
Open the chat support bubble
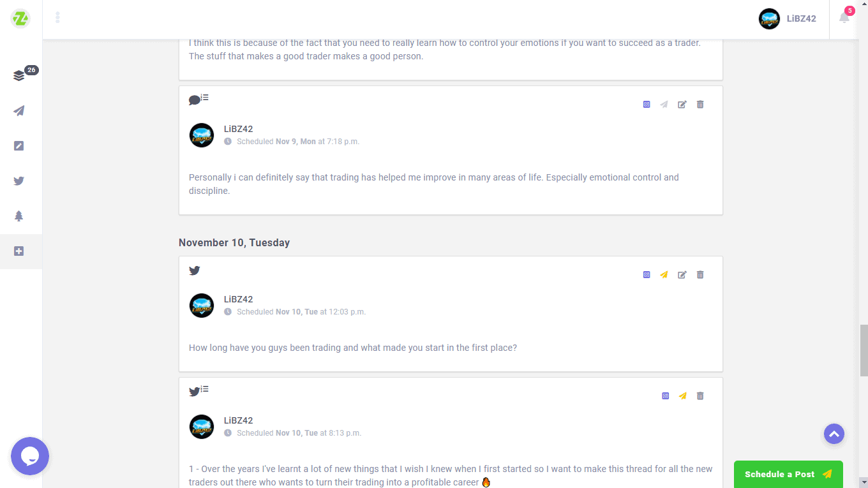pyautogui.click(x=30, y=456)
